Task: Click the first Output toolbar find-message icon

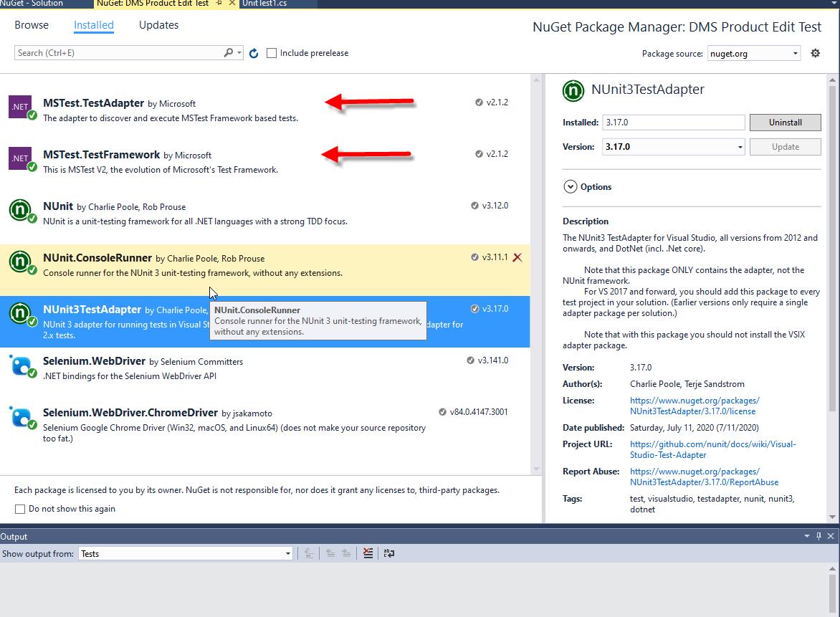Action: tap(309, 553)
